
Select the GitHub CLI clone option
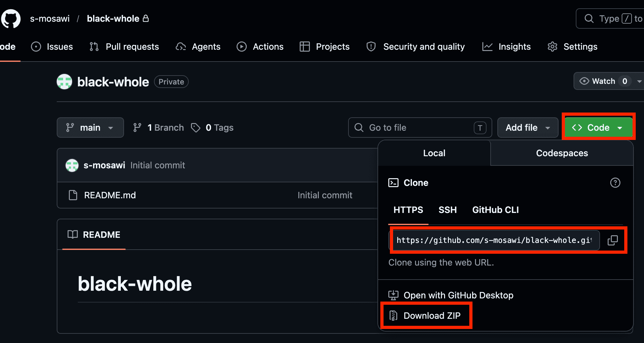(495, 210)
